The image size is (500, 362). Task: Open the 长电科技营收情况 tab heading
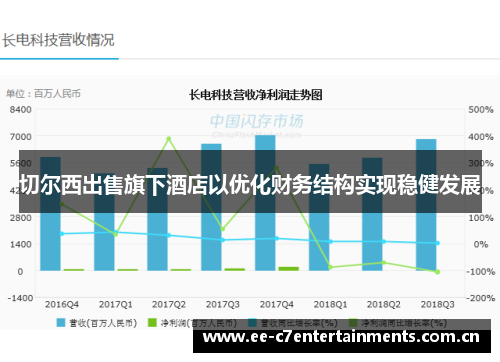(58, 40)
